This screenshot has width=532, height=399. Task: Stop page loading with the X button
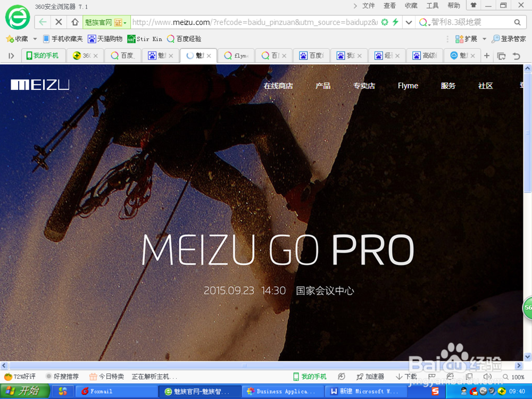click(59, 22)
